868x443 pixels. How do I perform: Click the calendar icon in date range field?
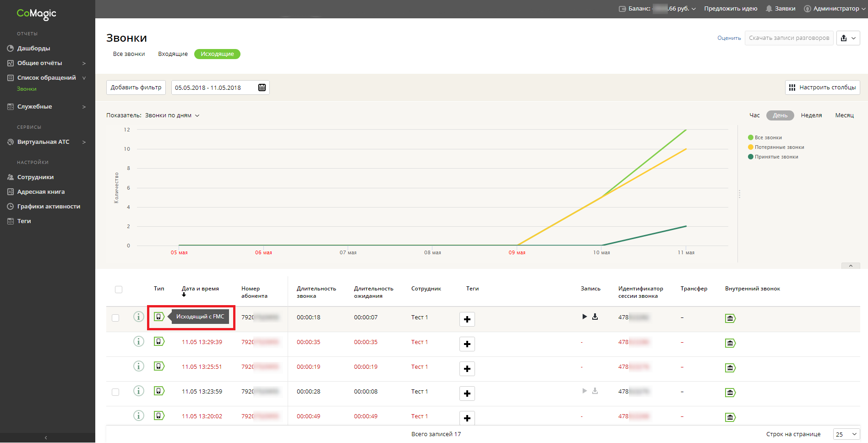(x=262, y=88)
